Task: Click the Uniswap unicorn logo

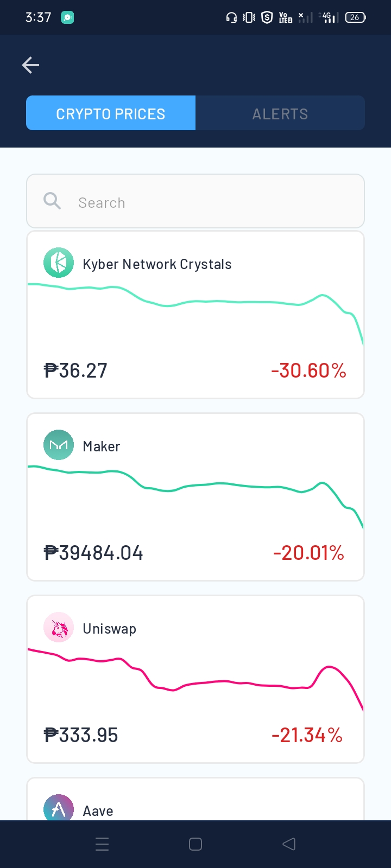Action: pos(59,627)
